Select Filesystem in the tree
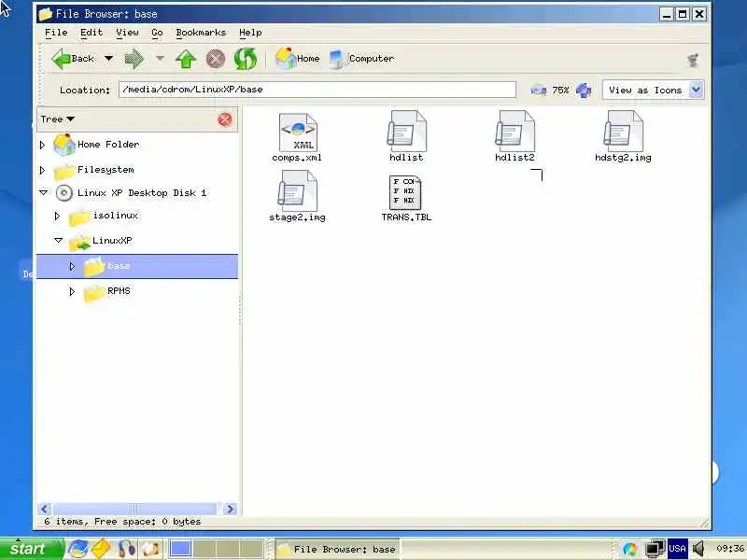This screenshot has height=560, width=747. point(106,170)
